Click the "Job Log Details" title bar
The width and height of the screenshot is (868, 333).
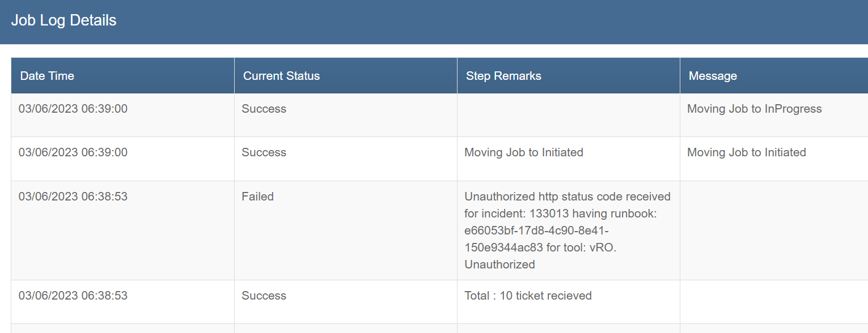[x=64, y=20]
